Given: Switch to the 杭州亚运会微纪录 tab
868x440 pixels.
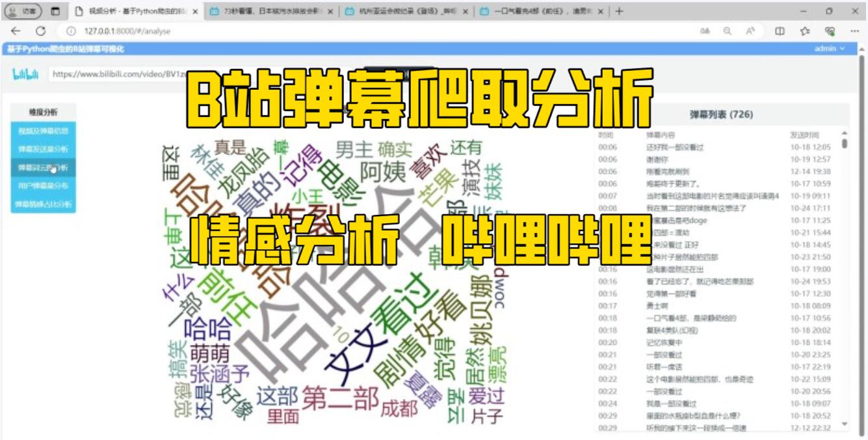Looking at the screenshot, I should [x=406, y=11].
